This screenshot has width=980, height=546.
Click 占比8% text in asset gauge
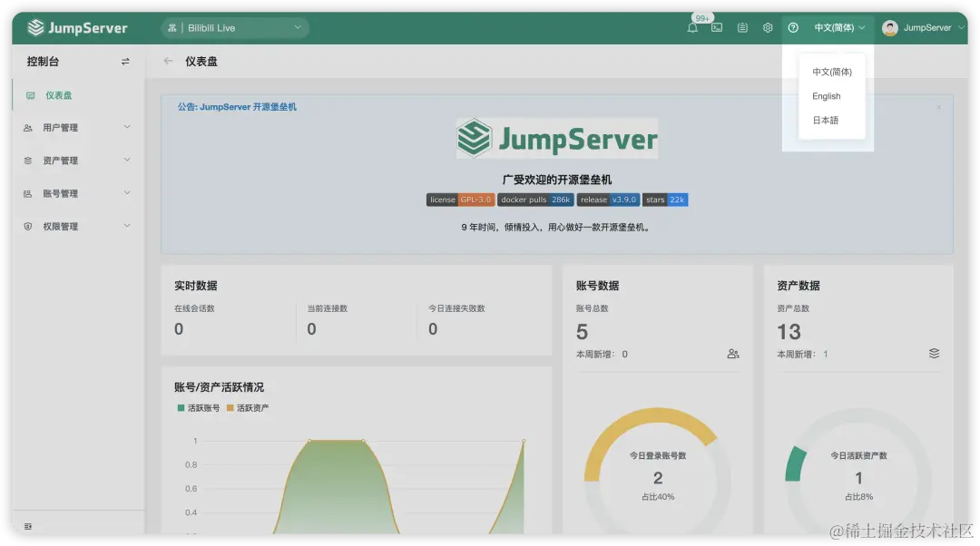[x=858, y=497]
